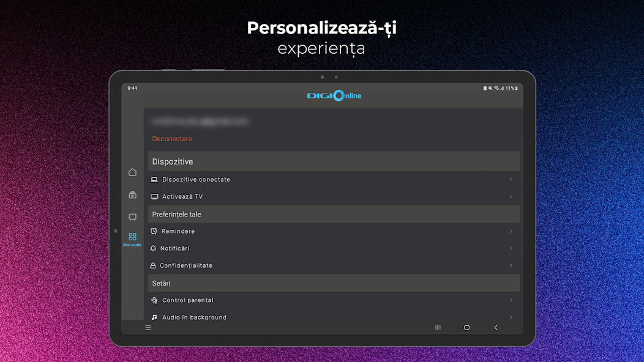Screen dimensions: 644x362
Task: Tap the lock icon for Confidențialitate
Action: click(x=153, y=265)
